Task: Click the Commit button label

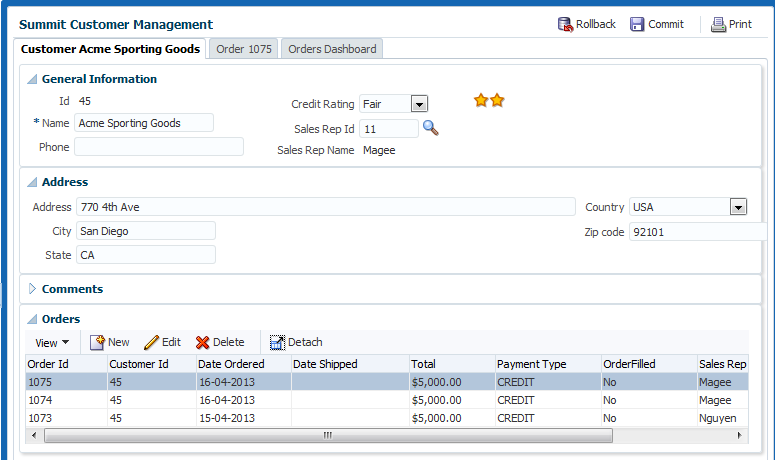Action: point(666,24)
